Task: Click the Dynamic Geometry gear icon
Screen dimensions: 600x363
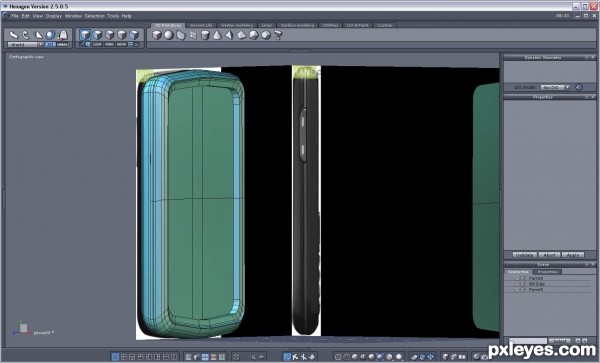Action: (579, 87)
